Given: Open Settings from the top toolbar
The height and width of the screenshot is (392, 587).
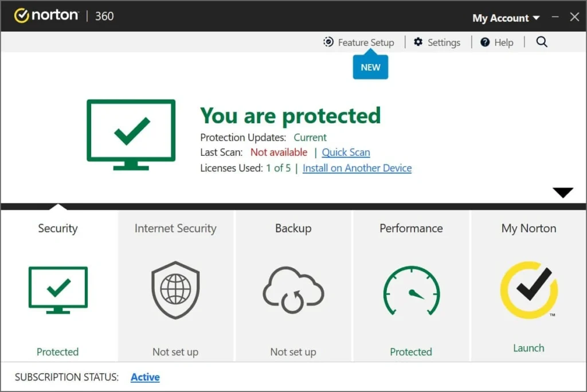Looking at the screenshot, I should [x=437, y=42].
